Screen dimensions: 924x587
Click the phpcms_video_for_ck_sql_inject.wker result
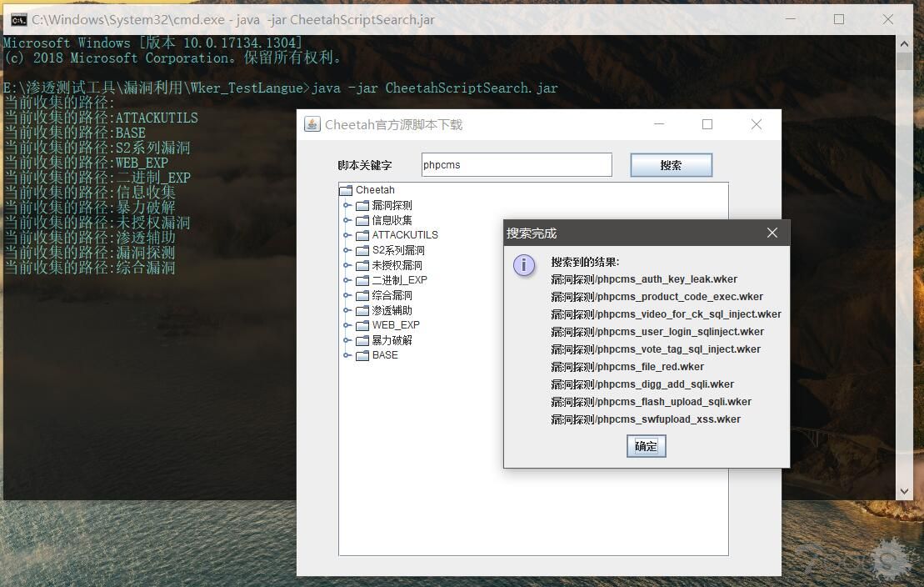pos(666,314)
